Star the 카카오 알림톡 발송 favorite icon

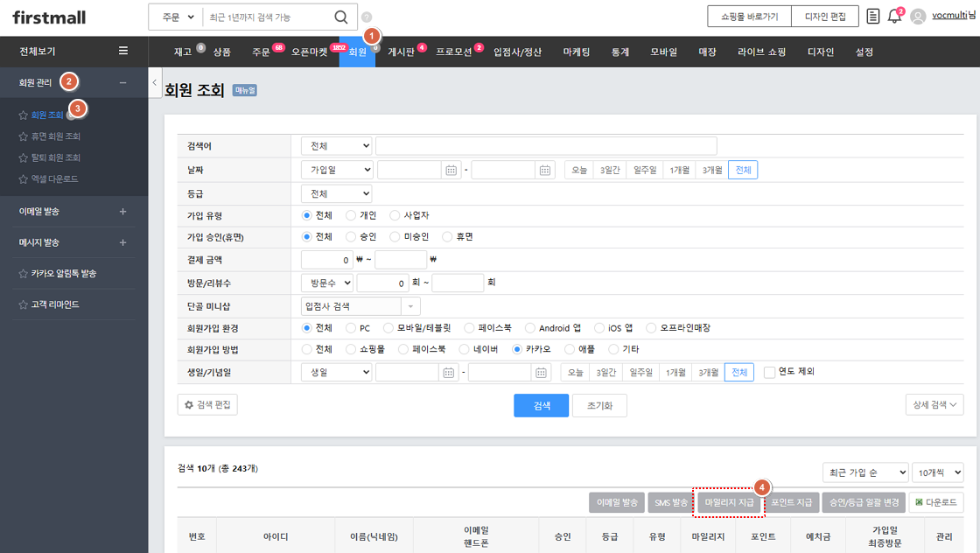click(x=23, y=274)
